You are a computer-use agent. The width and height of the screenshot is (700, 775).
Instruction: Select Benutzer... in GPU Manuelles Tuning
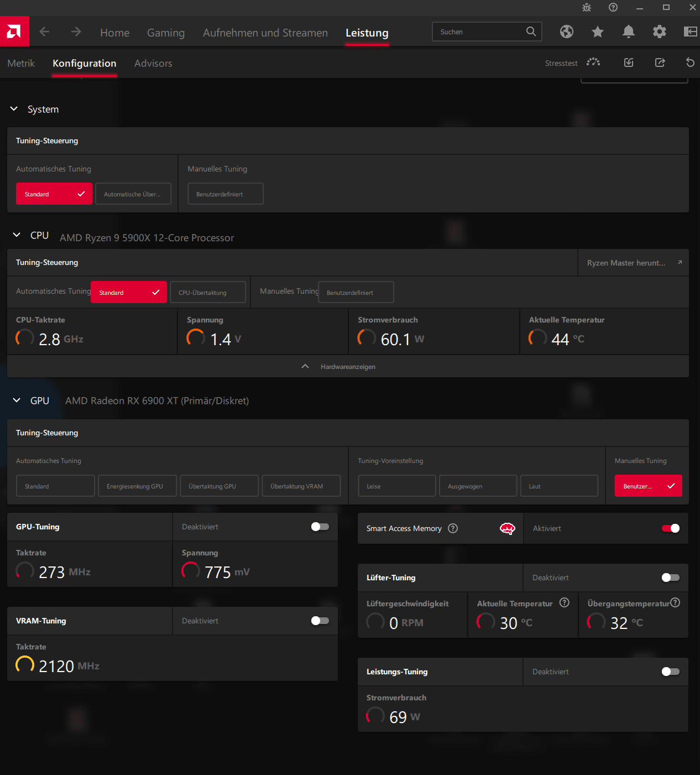(x=649, y=486)
